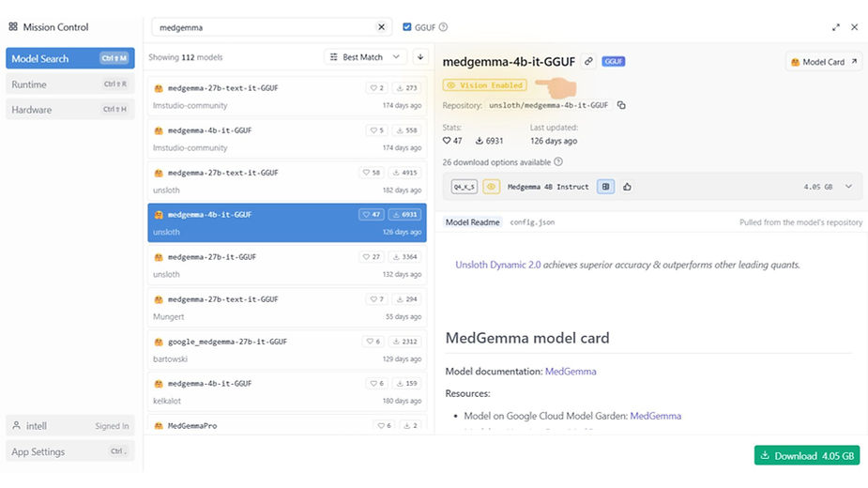Open App Settings
The height and width of the screenshot is (488, 868).
click(70, 451)
